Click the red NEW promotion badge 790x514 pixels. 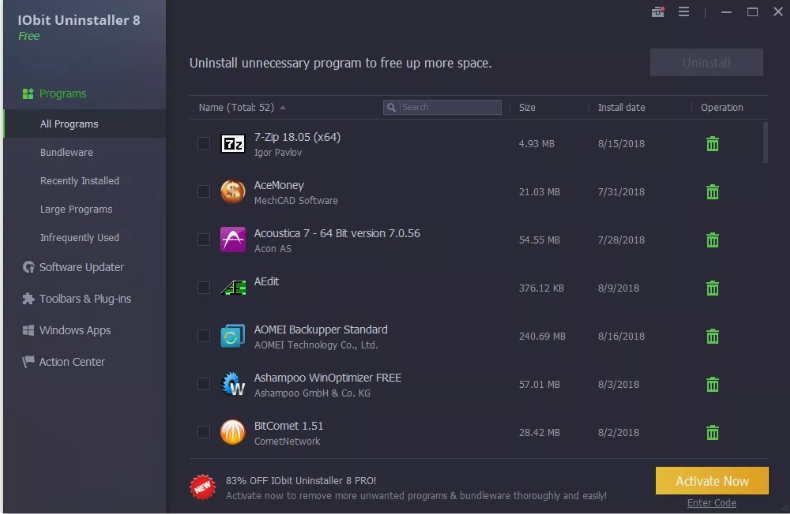(x=203, y=487)
